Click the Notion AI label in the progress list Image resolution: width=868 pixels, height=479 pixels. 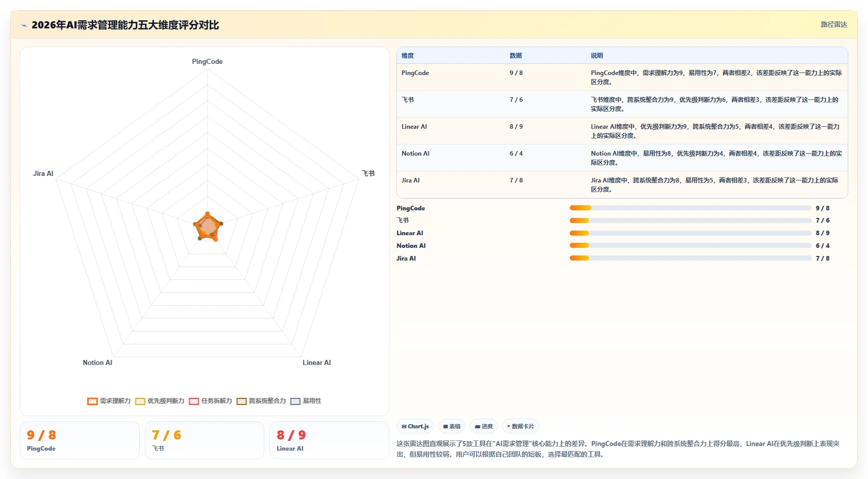pos(411,246)
